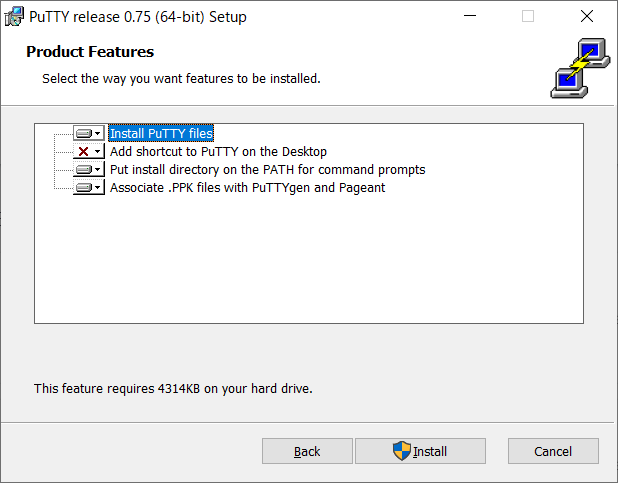Start installation with the Install button

[x=420, y=451]
